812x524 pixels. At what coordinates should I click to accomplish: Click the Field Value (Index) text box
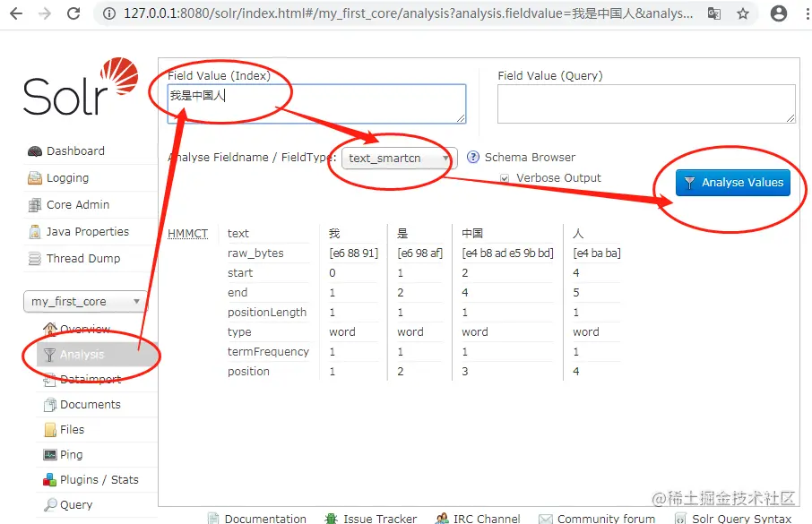click(x=314, y=104)
